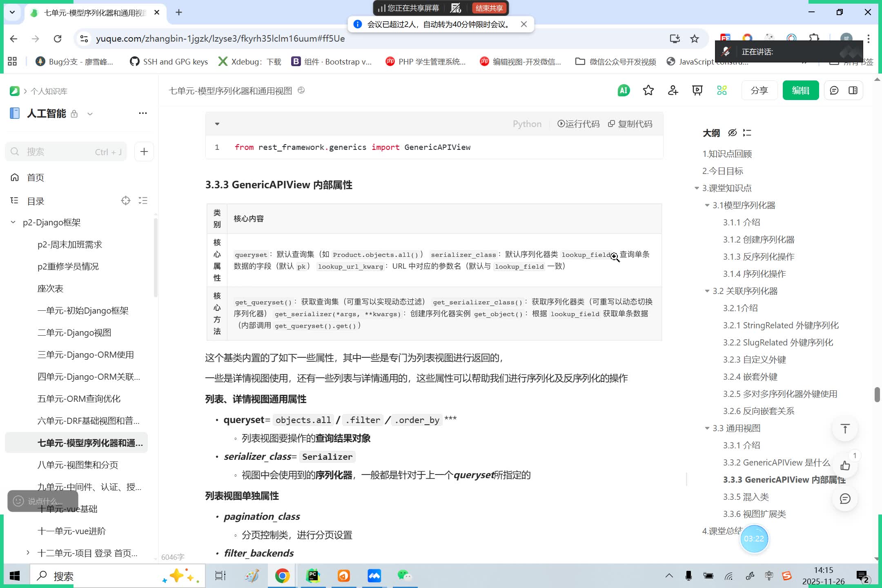Open 八单元-视图集和分页 document

(78, 465)
